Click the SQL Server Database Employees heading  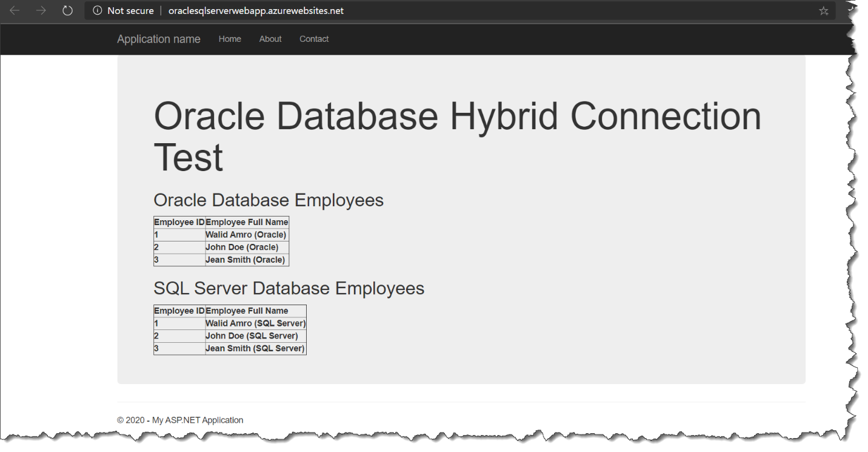pyautogui.click(x=289, y=288)
